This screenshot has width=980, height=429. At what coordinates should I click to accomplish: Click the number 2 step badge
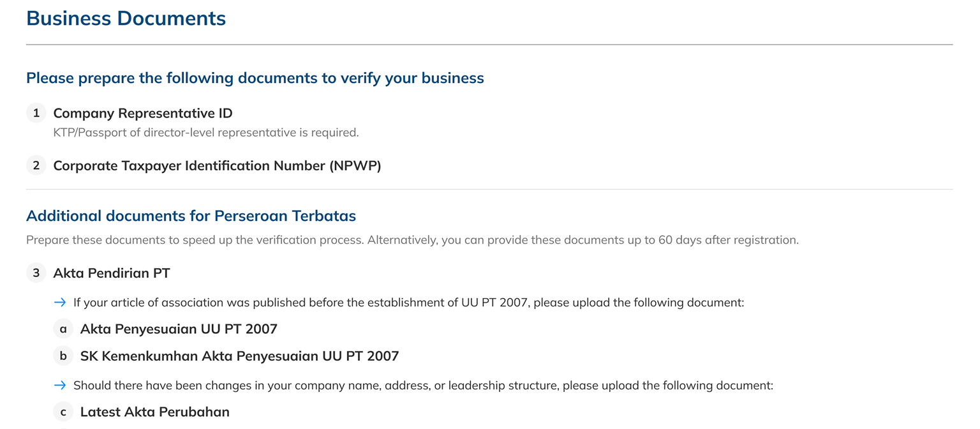click(x=36, y=165)
